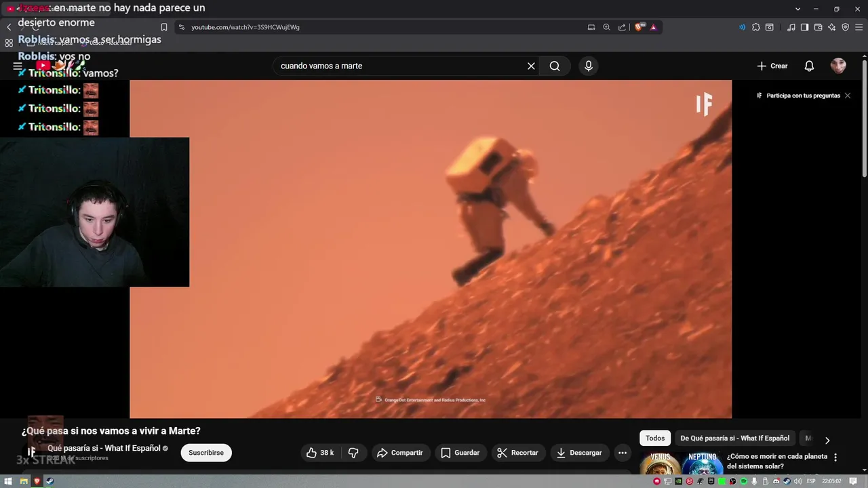Open the Crear create menu

click(x=772, y=66)
